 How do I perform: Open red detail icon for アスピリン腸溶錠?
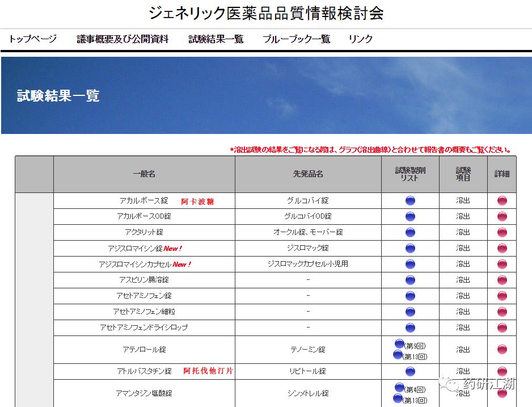[x=502, y=280]
